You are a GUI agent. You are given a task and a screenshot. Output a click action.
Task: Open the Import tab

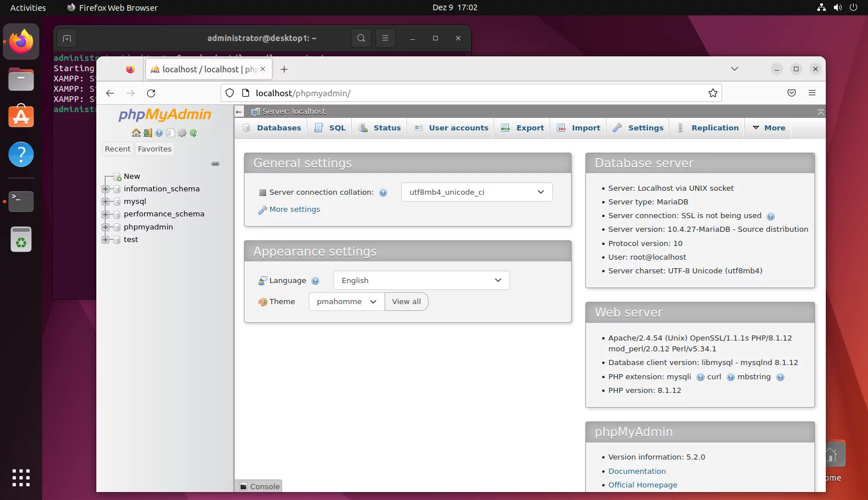[x=578, y=128]
